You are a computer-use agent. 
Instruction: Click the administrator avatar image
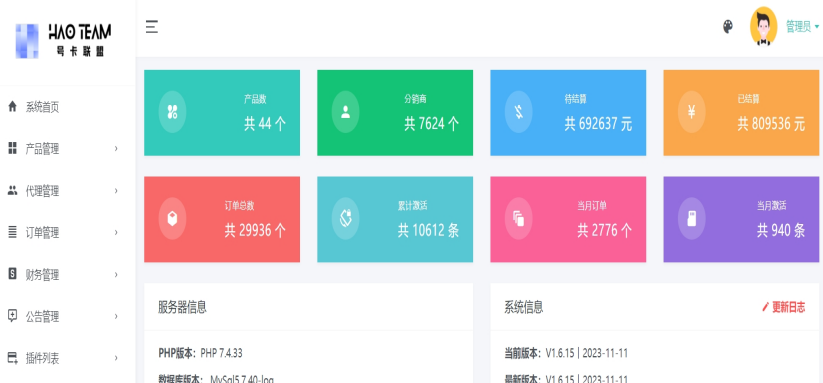pyautogui.click(x=763, y=26)
